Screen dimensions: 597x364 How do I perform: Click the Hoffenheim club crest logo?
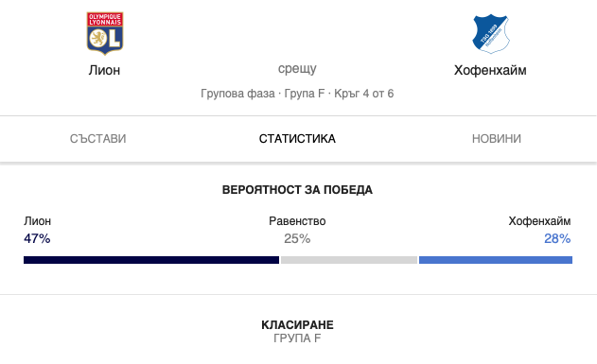click(490, 34)
